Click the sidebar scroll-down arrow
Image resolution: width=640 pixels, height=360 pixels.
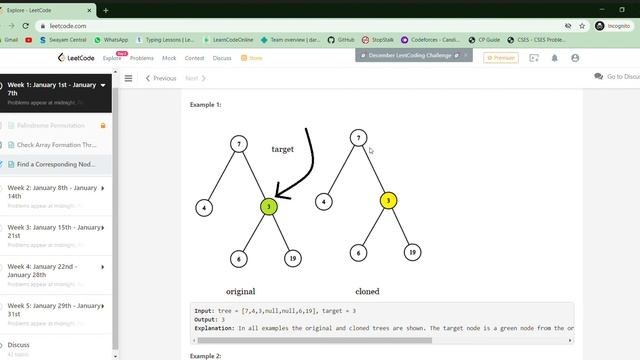115,356
